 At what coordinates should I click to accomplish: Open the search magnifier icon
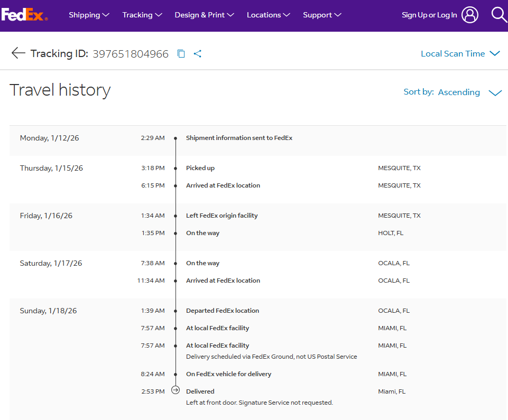tap(499, 15)
